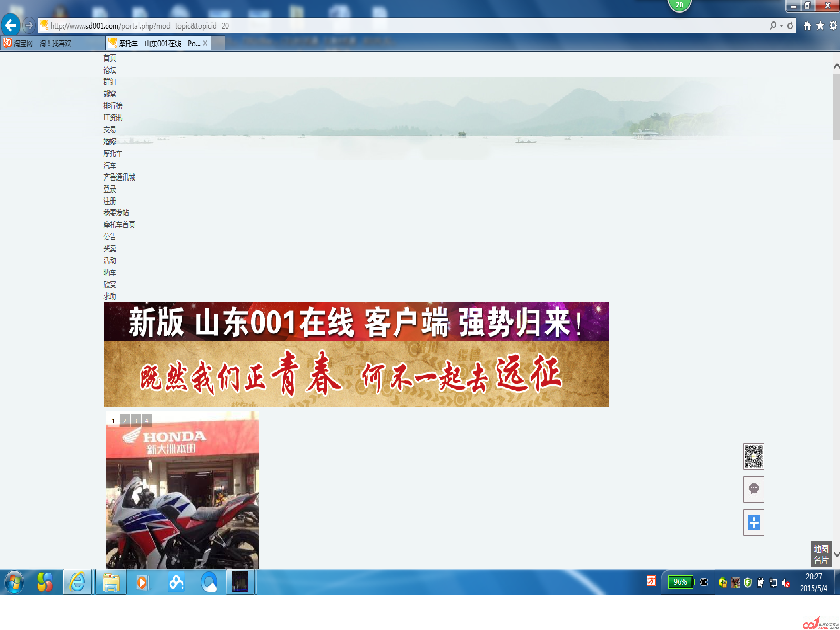Open favorites star icon
This screenshot has height=630, width=840.
coord(820,26)
